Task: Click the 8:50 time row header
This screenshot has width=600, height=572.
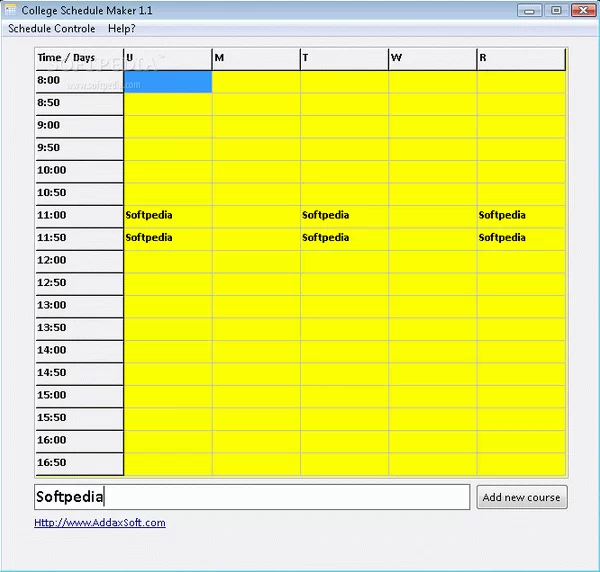Action: coord(79,104)
